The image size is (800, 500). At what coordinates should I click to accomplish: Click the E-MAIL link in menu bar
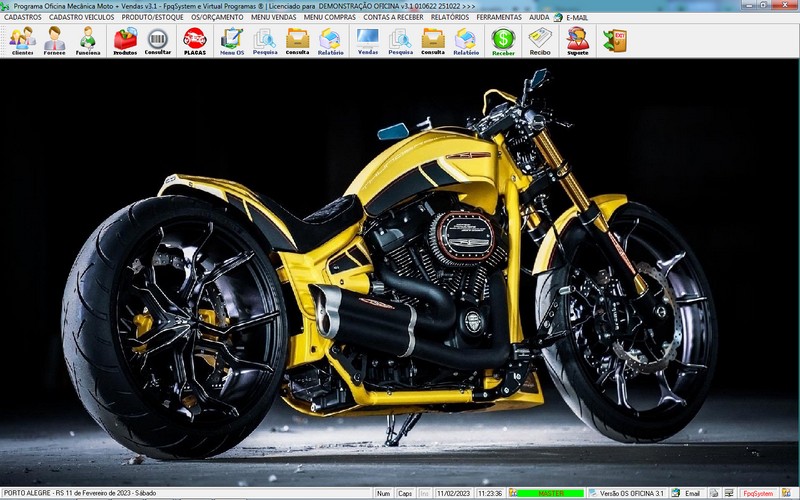(x=577, y=17)
